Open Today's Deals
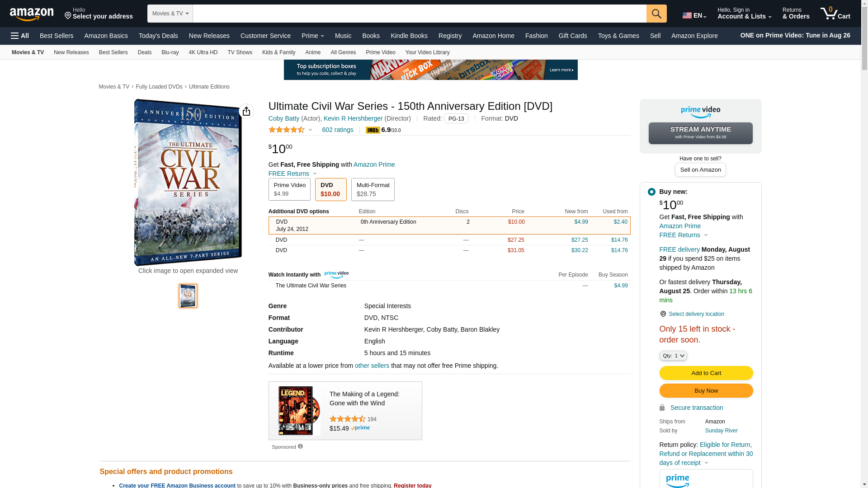The height and width of the screenshot is (488, 868). pos(158,36)
